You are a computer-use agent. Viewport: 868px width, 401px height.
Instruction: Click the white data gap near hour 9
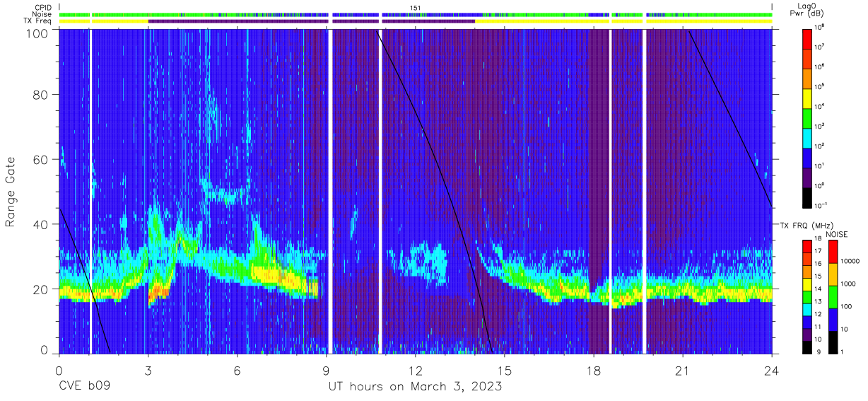[329, 191]
